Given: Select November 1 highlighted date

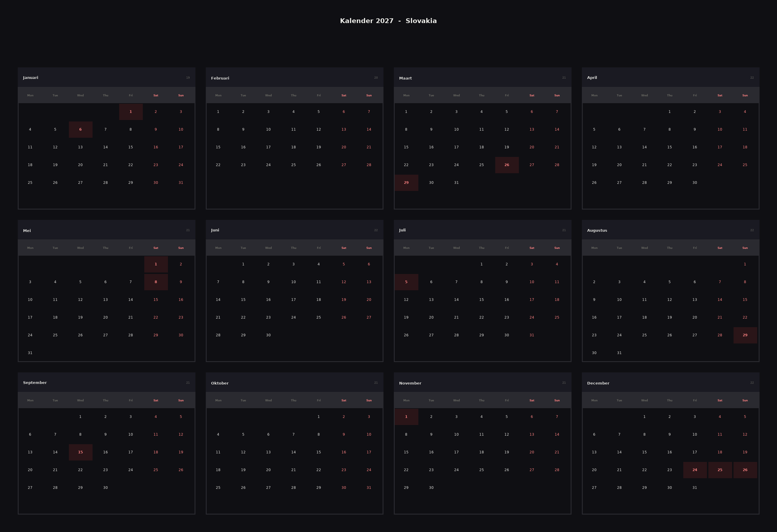Looking at the screenshot, I should pyautogui.click(x=406, y=416).
